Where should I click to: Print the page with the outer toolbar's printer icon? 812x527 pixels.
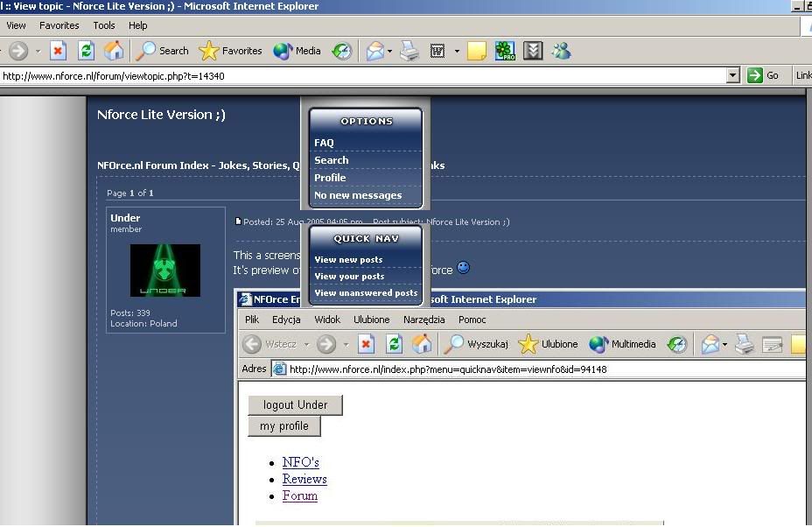(x=409, y=51)
